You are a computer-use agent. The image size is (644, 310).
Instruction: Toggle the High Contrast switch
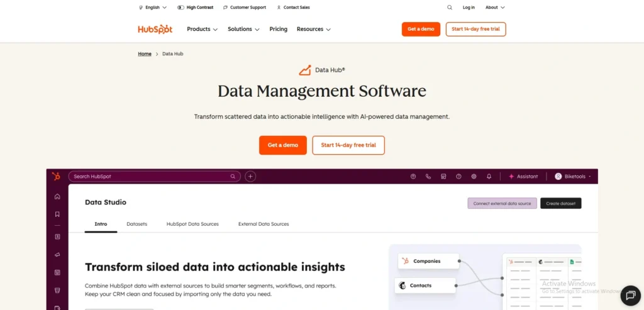(180, 8)
